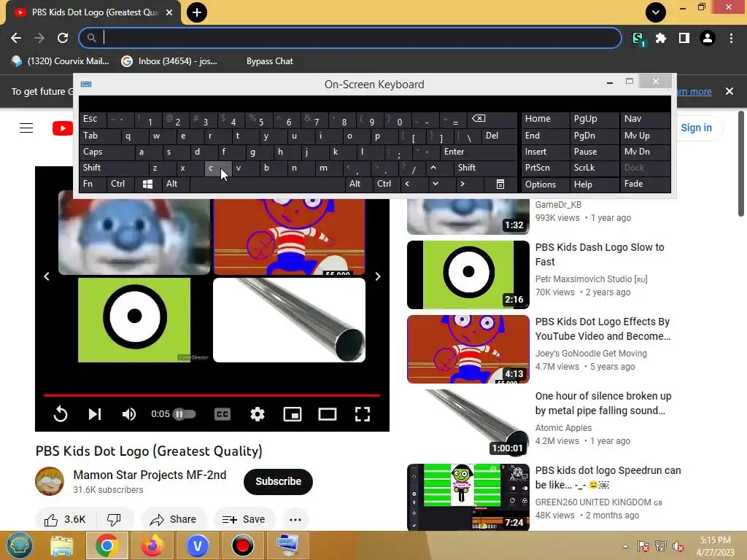Click the browser back arrow
This screenshot has width=747, height=560.
[16, 38]
